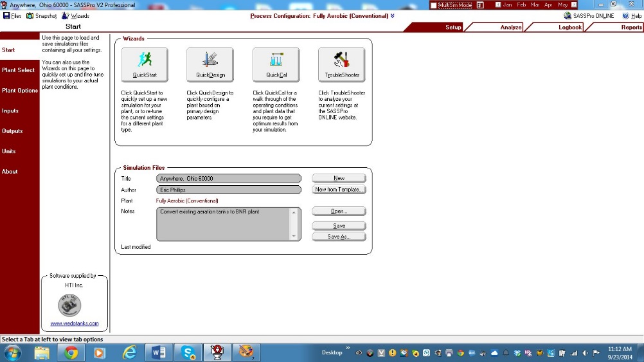This screenshot has height=362, width=644.
Task: Click the Snapshot camera icon
Action: [30, 15]
